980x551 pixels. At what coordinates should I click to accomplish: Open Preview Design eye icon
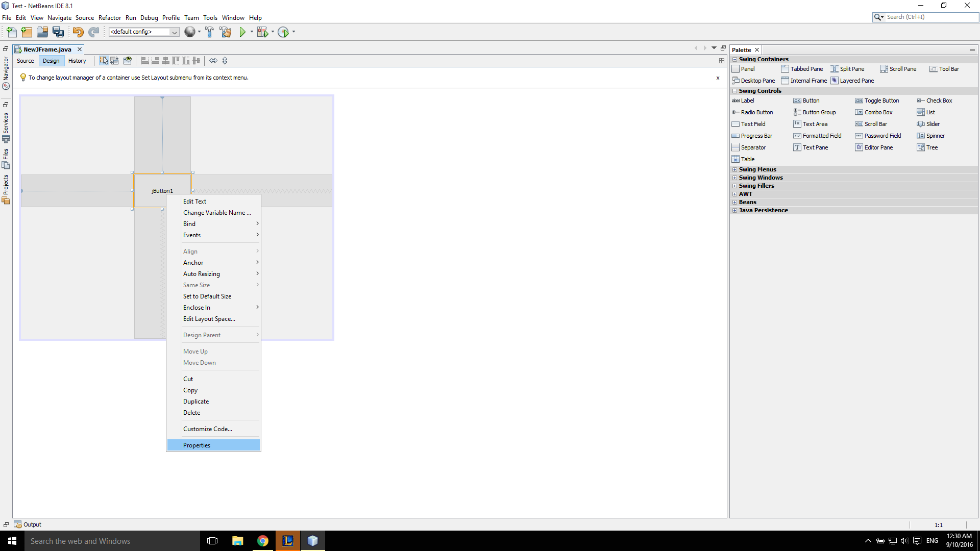tap(128, 61)
